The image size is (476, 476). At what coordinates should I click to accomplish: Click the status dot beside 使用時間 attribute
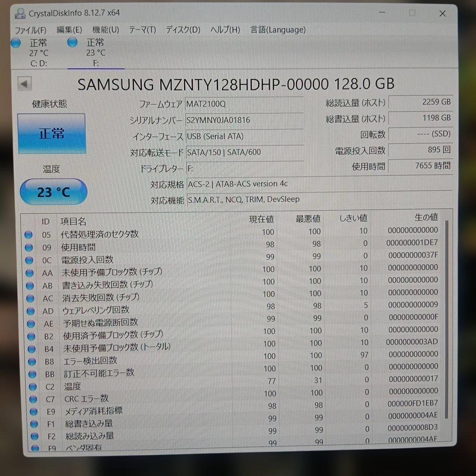coord(28,248)
